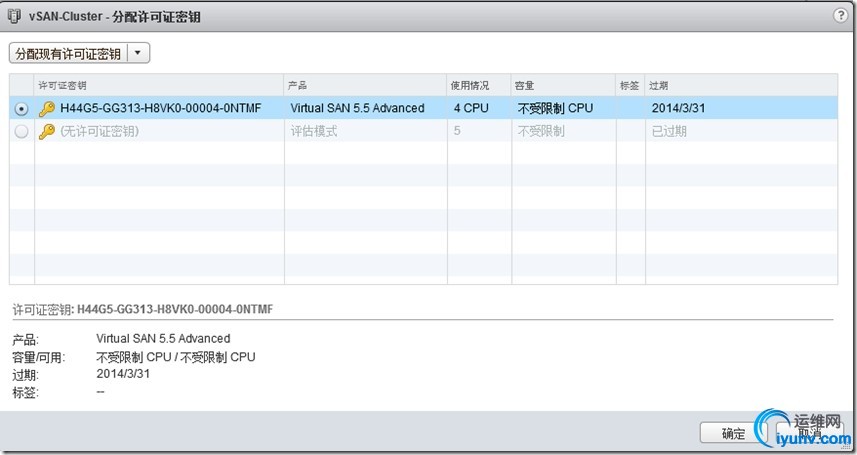This screenshot has width=857, height=455.
Task: Click license key text H44G5-GG313-H8VK0-00004-0NTMF in table
Action: click(161, 108)
